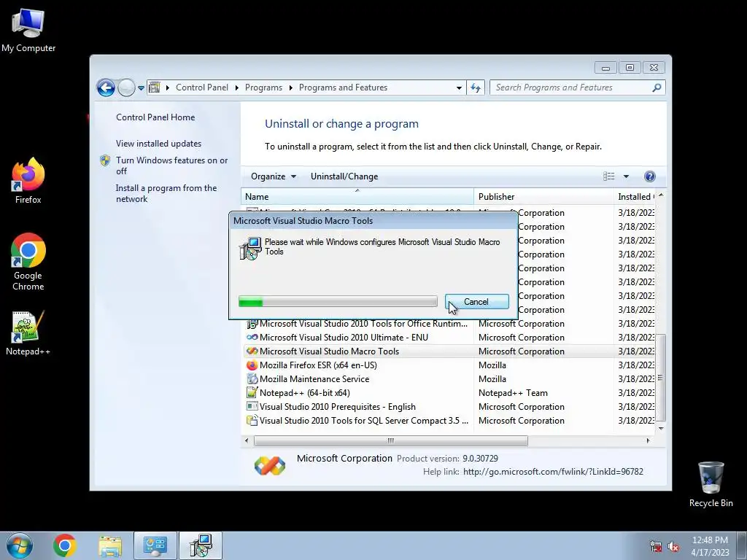747x560 pixels.
Task: Click the change view icon
Action: coord(609,176)
